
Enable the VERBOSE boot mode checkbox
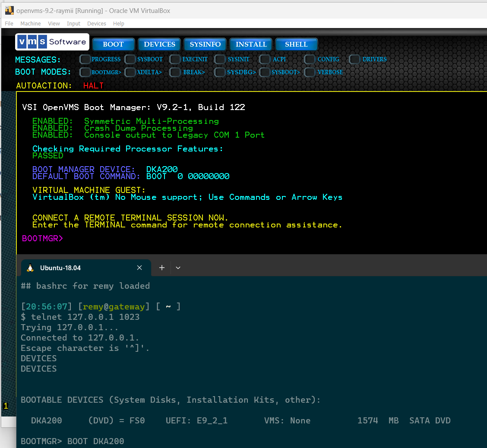pos(310,73)
